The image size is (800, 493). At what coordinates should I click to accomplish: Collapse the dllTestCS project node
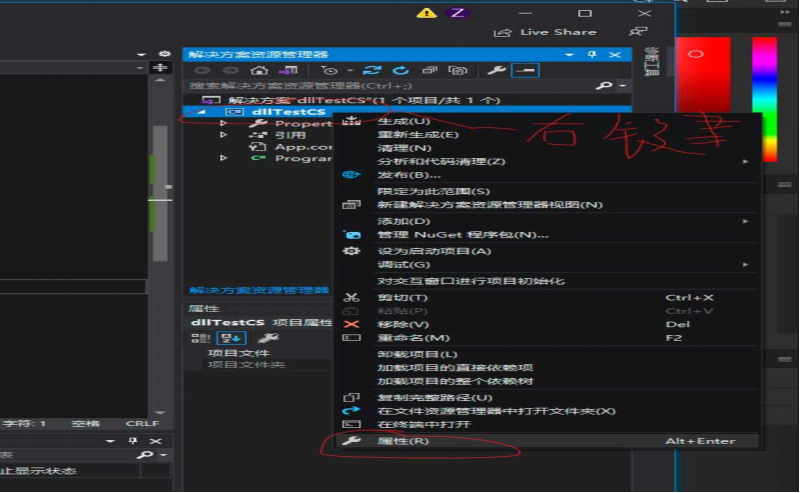[x=202, y=112]
